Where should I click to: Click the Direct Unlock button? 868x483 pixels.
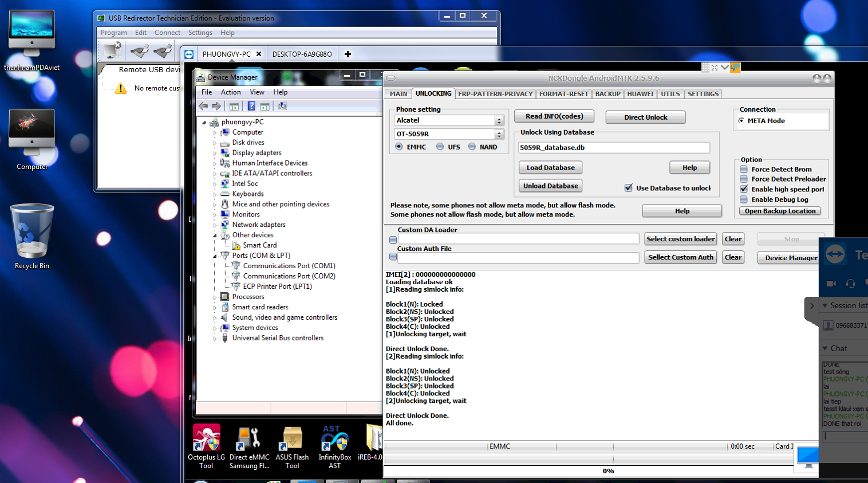pyautogui.click(x=645, y=117)
